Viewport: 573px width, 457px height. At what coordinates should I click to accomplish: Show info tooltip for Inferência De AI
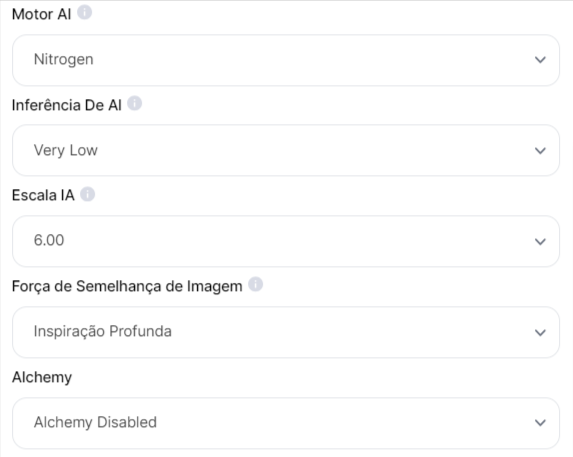click(x=134, y=103)
